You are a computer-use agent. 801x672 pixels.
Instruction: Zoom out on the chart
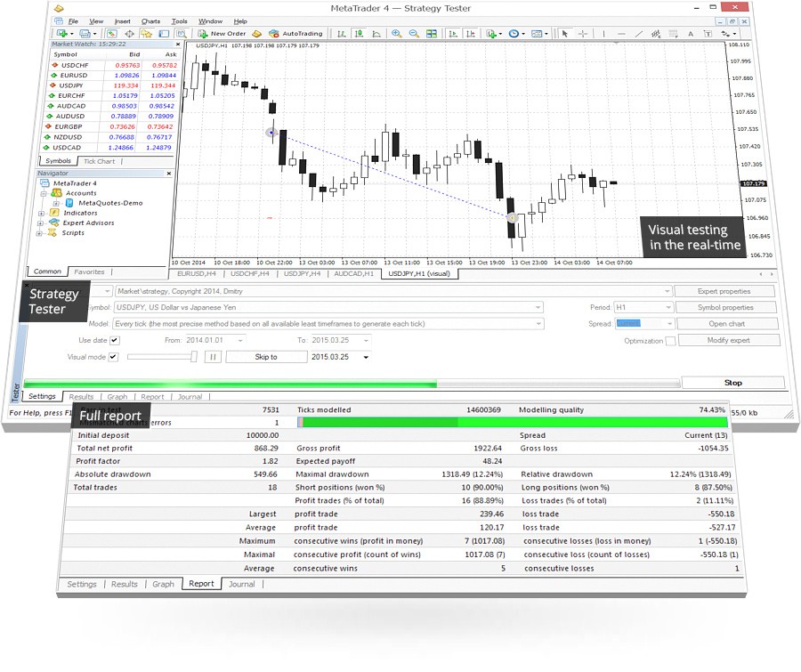coord(414,34)
